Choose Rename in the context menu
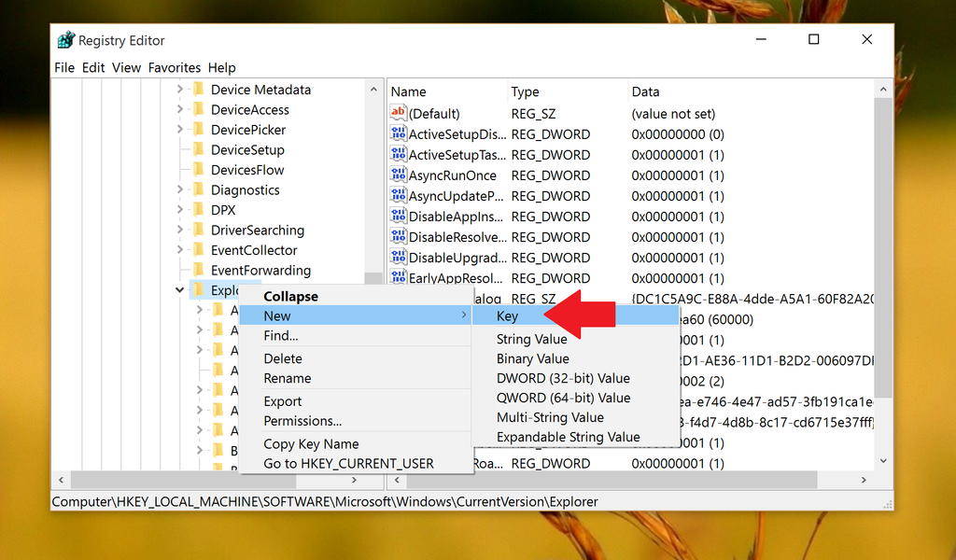The image size is (956, 560). (x=356, y=378)
